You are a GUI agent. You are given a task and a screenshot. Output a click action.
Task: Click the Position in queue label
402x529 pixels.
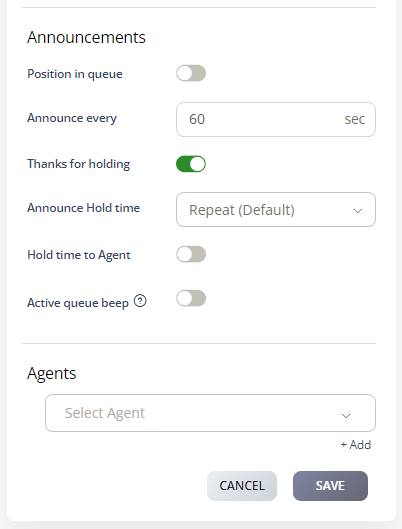(75, 74)
